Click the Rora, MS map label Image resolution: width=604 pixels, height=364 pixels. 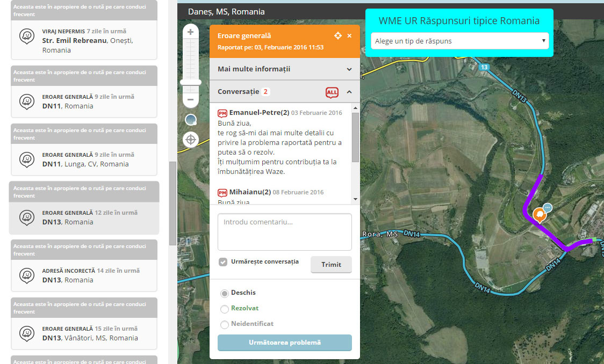pos(380,234)
